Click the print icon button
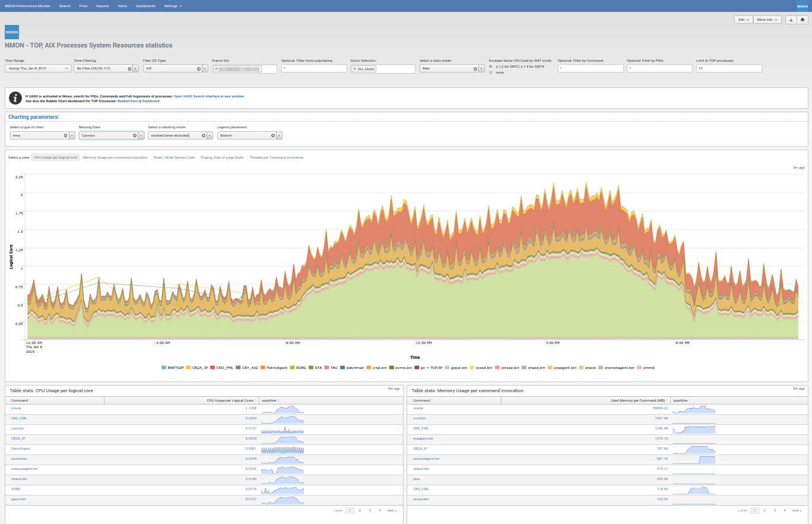Viewport: 812px width, 524px height. tap(803, 20)
